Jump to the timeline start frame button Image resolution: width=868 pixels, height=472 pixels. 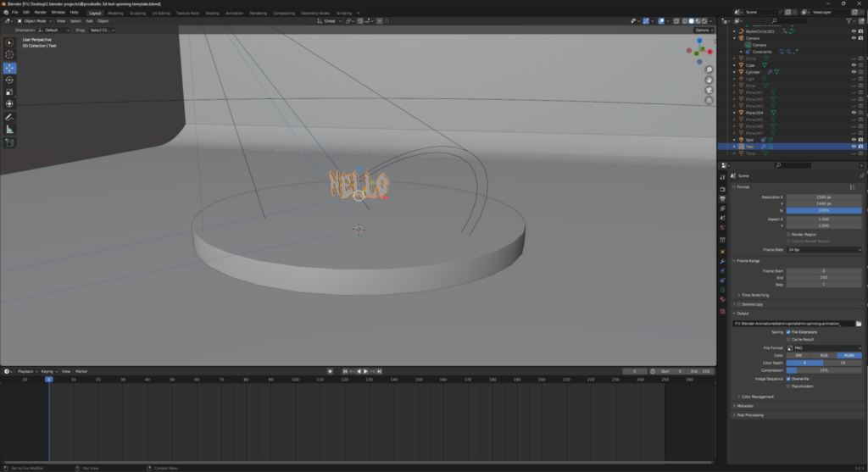[345, 371]
